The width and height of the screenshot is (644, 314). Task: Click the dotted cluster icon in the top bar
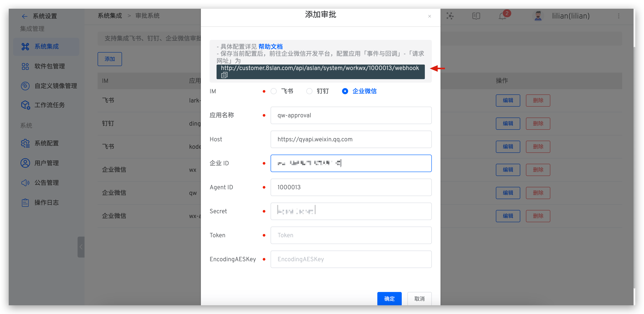point(450,16)
